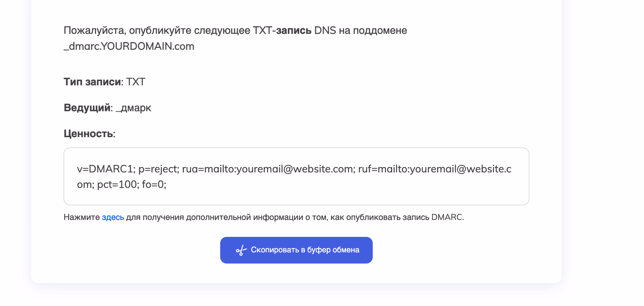
Task: Click the scissors icon in the copy button
Action: pyautogui.click(x=241, y=250)
